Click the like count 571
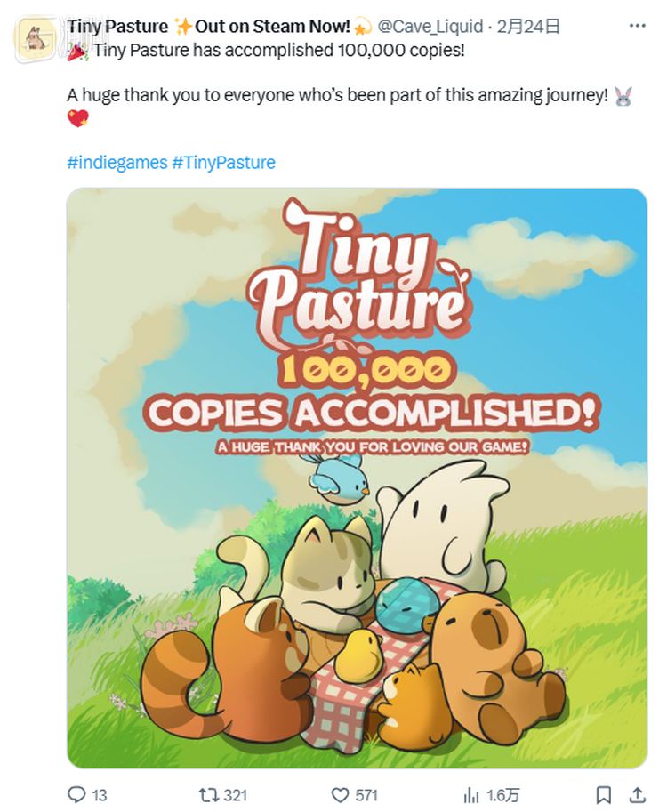Screen dimensions: 667x812 point(366,795)
